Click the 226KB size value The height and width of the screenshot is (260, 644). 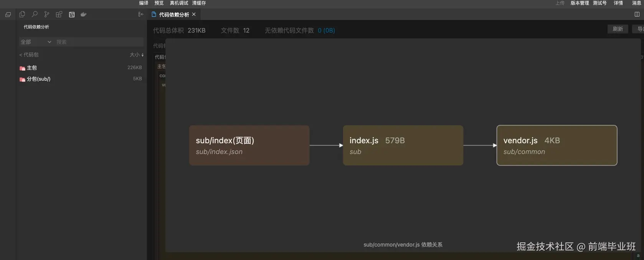(x=135, y=68)
